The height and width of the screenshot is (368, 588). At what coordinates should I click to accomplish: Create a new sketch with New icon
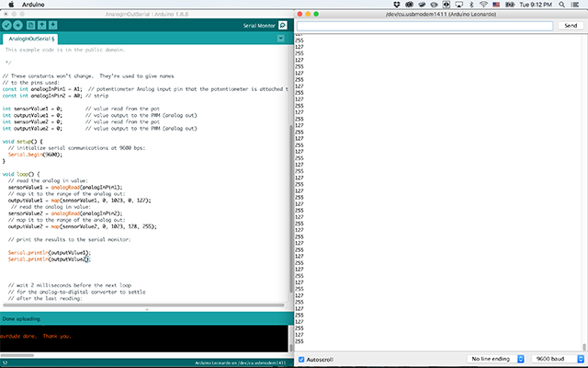(x=30, y=25)
